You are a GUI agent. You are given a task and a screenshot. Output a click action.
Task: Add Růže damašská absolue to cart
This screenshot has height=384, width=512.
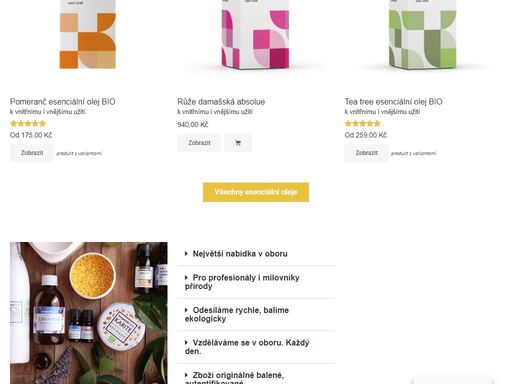[x=238, y=143]
